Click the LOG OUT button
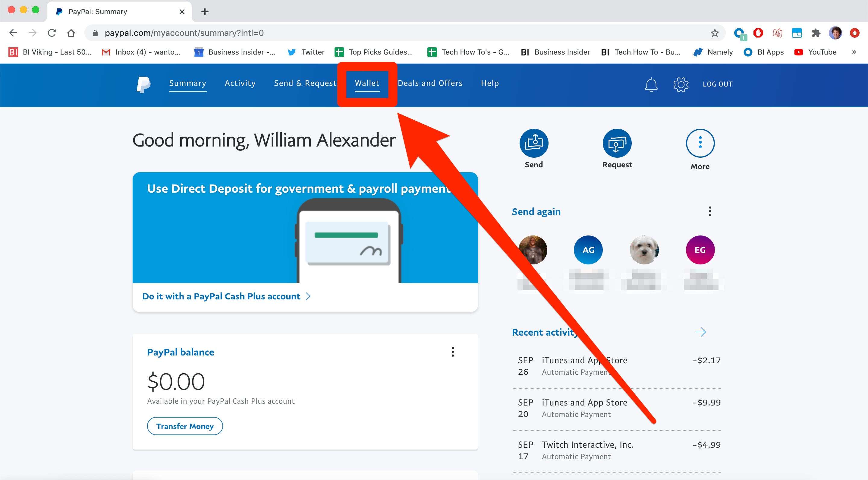 (717, 84)
